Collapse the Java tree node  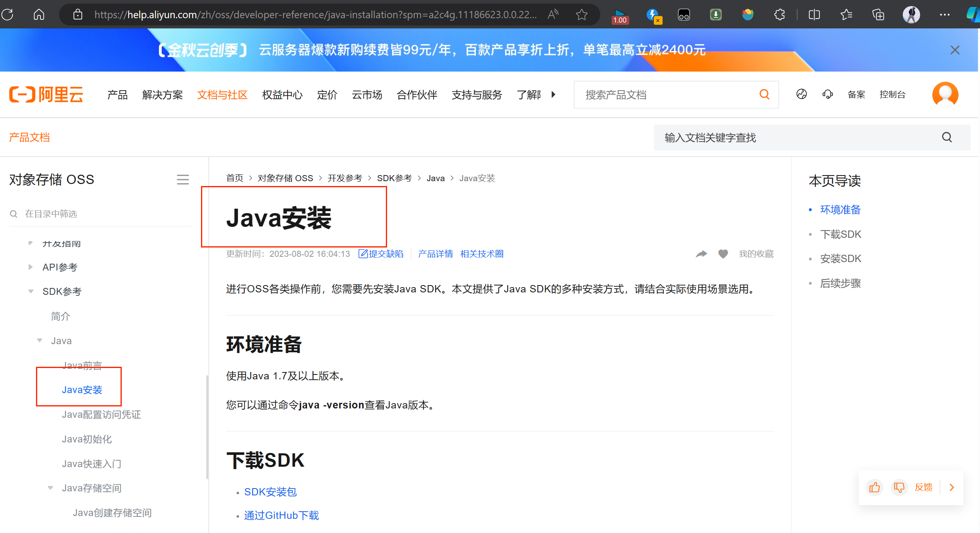coord(39,341)
